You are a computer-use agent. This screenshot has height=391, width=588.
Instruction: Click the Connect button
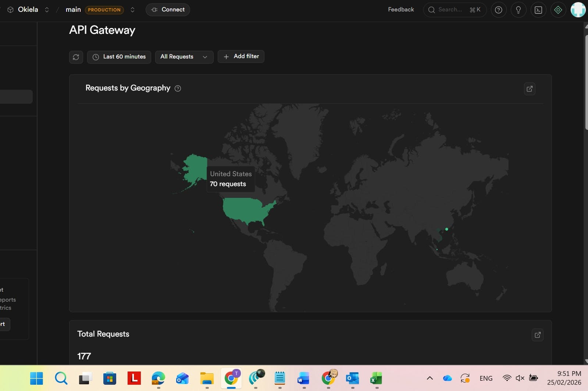tap(168, 10)
